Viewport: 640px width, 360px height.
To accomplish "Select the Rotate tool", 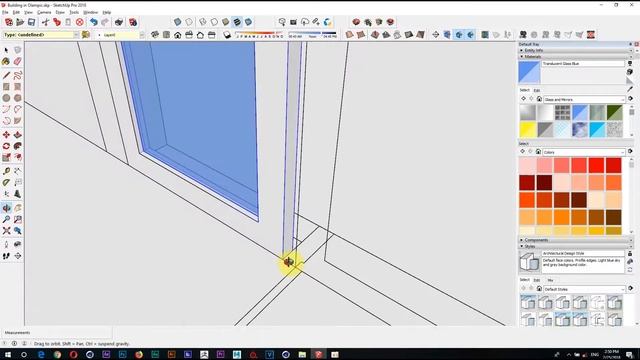I will pyautogui.click(x=6, y=146).
